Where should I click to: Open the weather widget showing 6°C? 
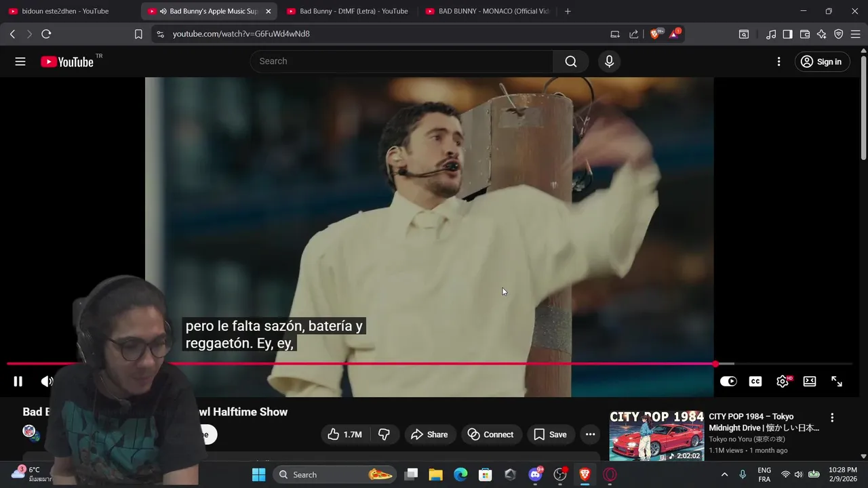click(30, 474)
